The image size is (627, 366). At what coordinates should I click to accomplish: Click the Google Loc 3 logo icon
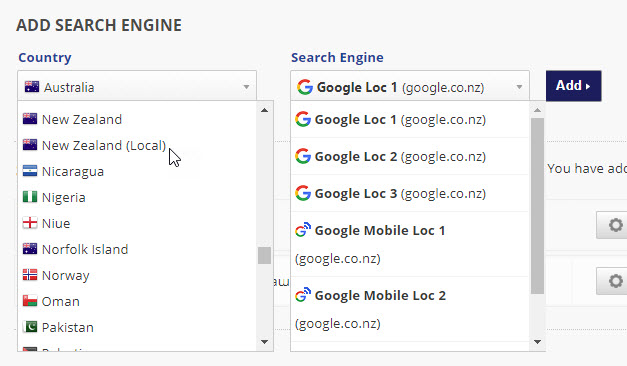click(303, 193)
